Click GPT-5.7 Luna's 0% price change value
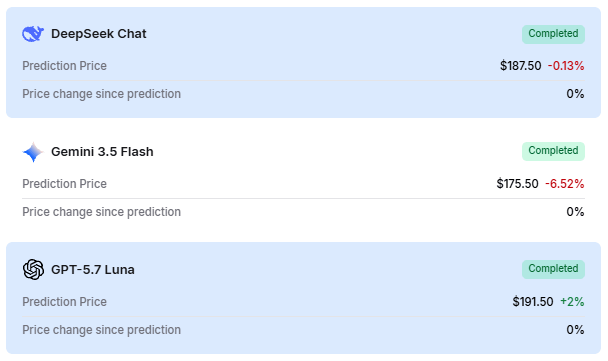 tap(575, 330)
